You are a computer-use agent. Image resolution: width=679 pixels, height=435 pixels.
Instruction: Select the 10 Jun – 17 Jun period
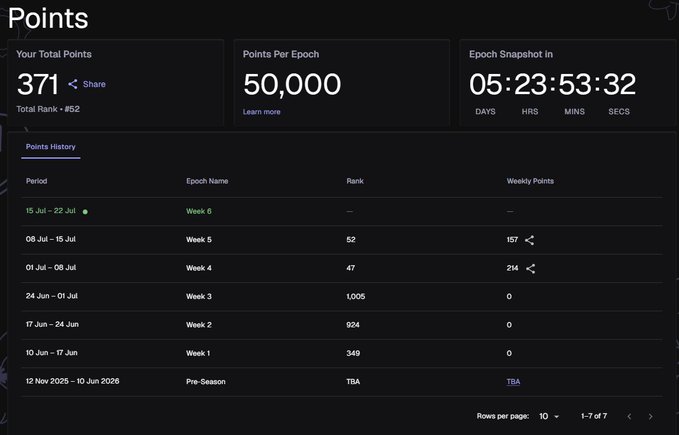coord(52,353)
